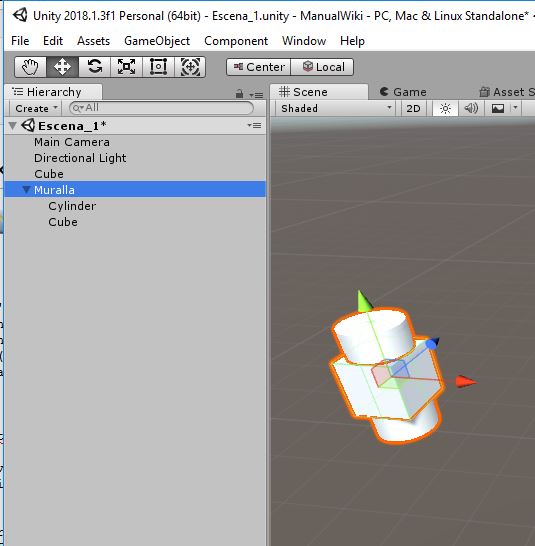Open the Hierarchy panel options menu

(256, 95)
